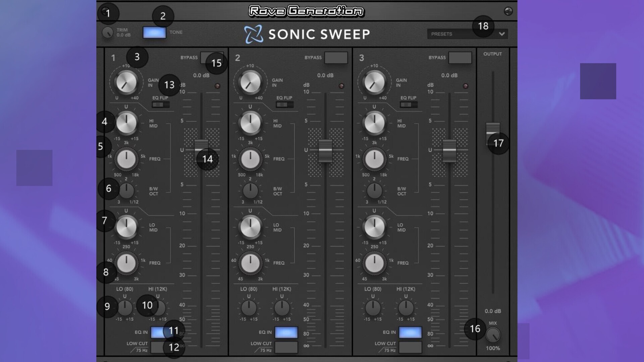This screenshot has width=644, height=362.
Task: Click the MIX knob
Action: [x=493, y=335]
